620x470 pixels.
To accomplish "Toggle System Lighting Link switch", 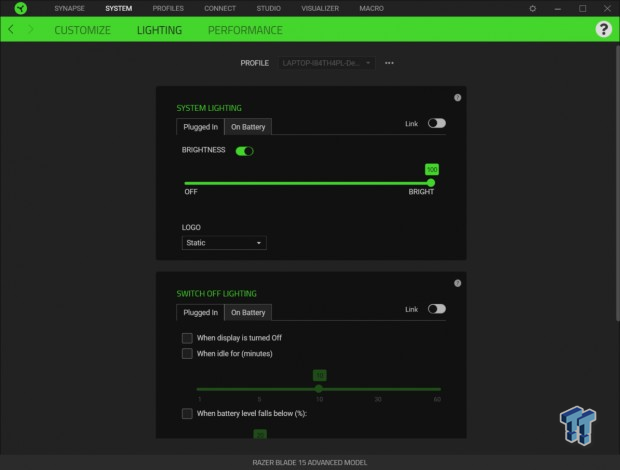I will 437,123.
